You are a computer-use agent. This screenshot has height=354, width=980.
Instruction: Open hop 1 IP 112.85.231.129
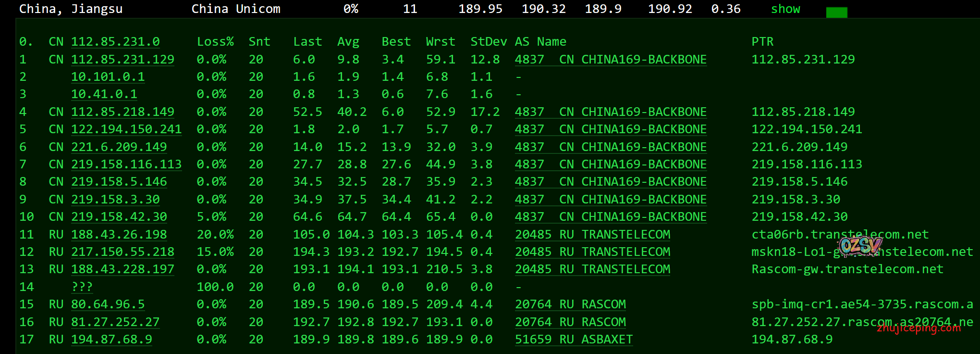[x=122, y=60]
